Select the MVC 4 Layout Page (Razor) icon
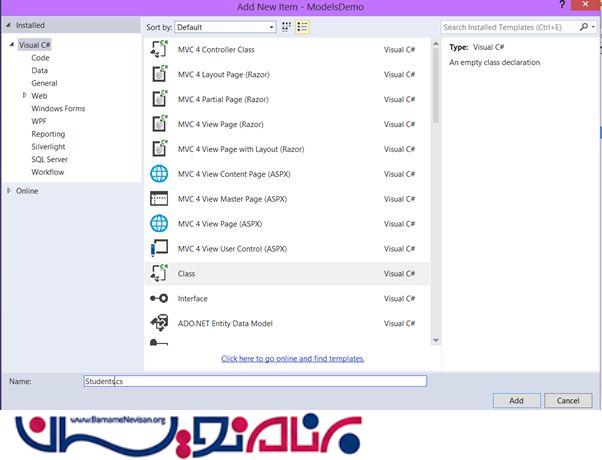 [x=159, y=74]
